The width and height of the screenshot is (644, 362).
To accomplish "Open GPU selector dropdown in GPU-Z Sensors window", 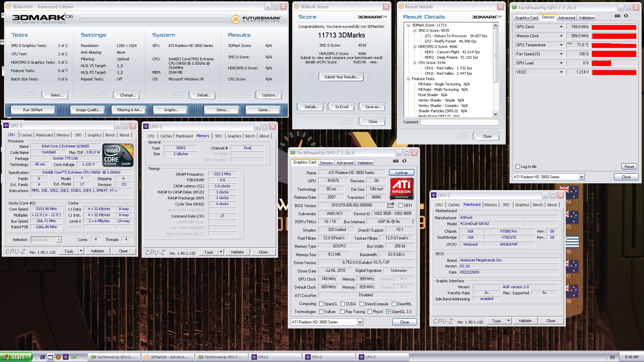I will [x=582, y=177].
